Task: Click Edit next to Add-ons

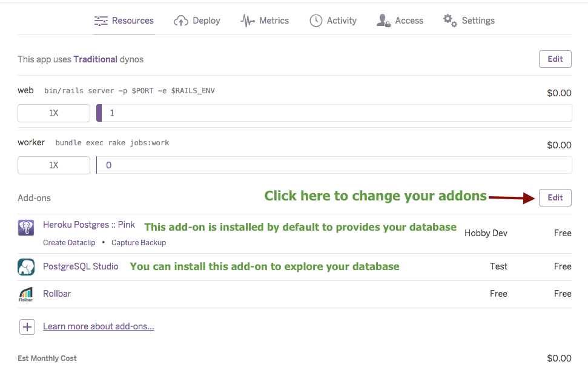Action: [x=555, y=198]
